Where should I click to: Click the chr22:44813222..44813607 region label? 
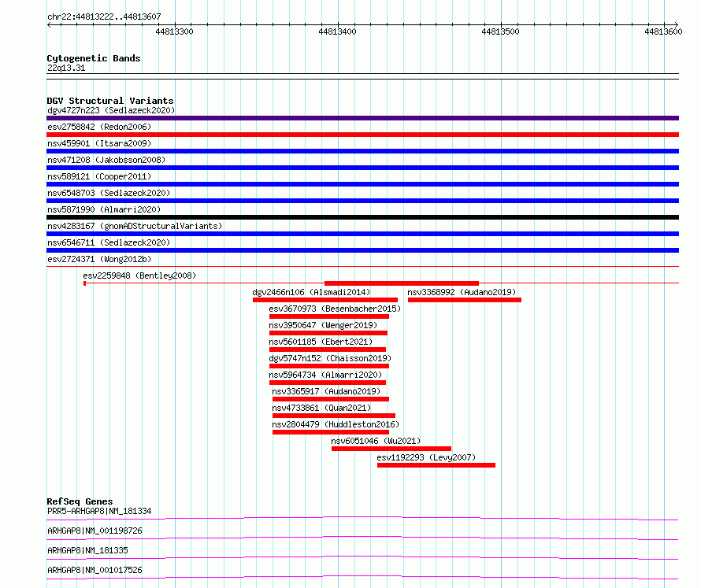point(104,17)
